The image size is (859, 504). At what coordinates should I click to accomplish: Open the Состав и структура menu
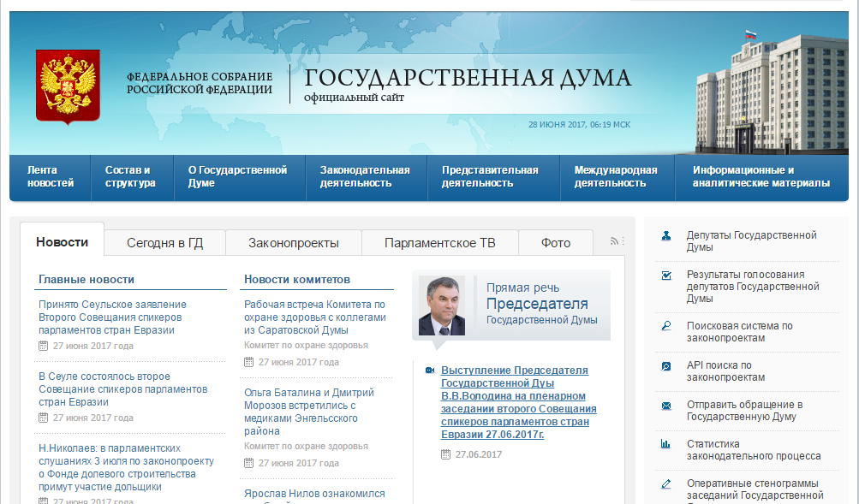pyautogui.click(x=132, y=177)
